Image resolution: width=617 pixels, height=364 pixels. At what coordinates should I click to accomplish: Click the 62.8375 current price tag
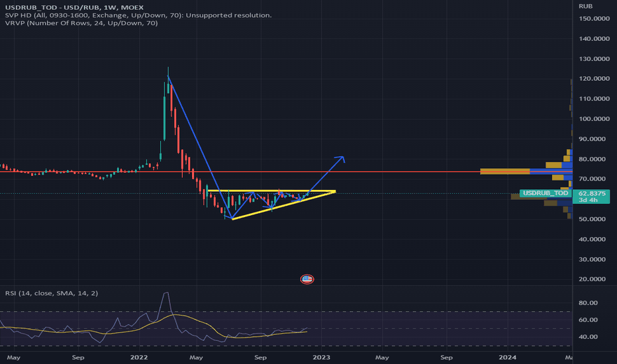coord(591,197)
